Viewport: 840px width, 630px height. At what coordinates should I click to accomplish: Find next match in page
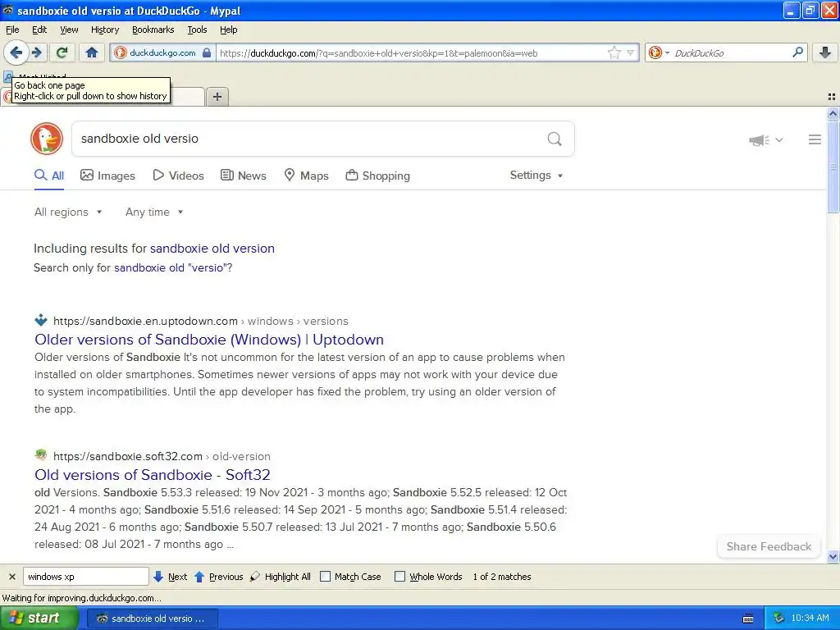click(171, 577)
